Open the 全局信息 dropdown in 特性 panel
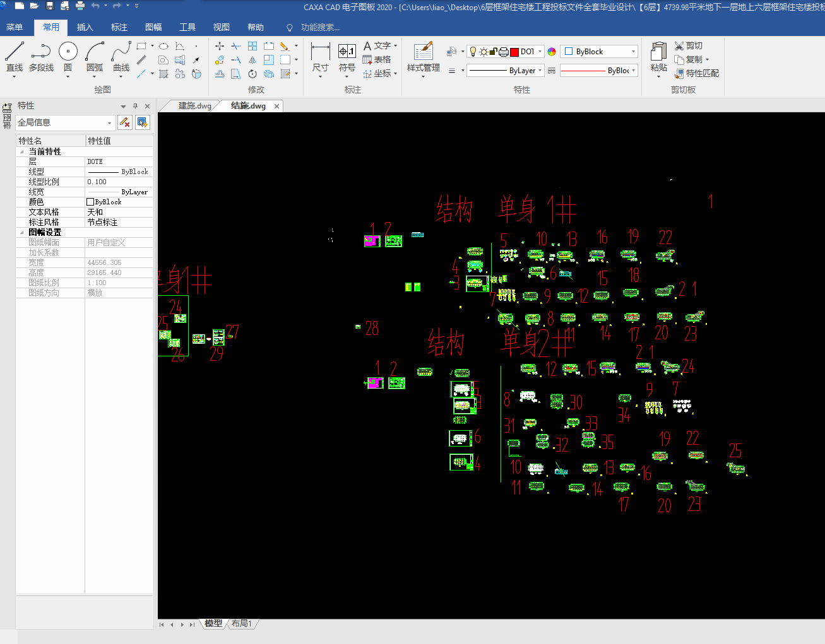 click(65, 122)
